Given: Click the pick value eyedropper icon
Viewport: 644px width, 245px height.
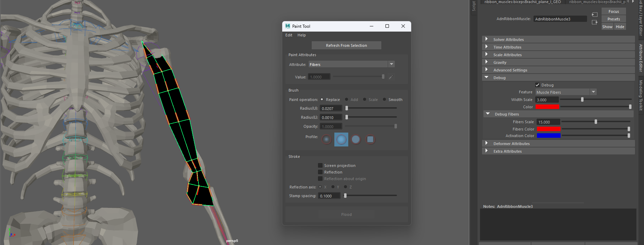Looking at the screenshot, I should [x=391, y=77].
